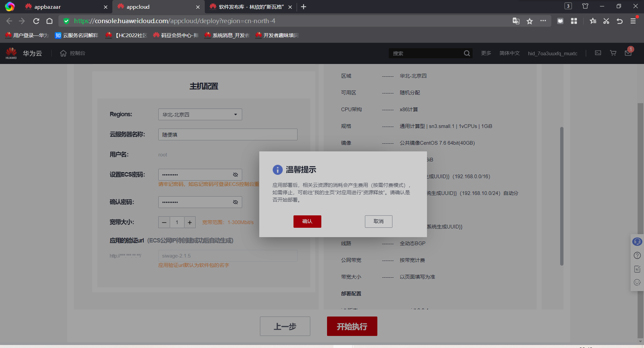Open a new browser tab
The height and width of the screenshot is (348, 644).
(304, 7)
